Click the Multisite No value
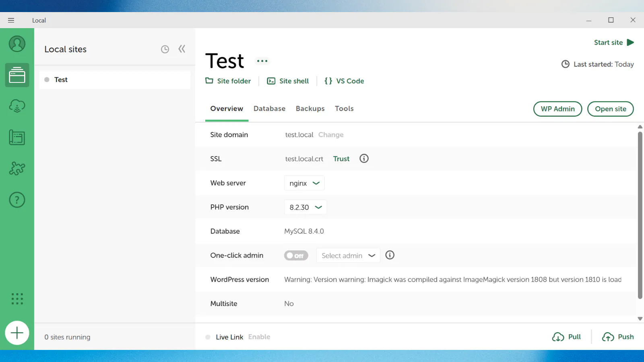644x362 pixels. pos(289,304)
